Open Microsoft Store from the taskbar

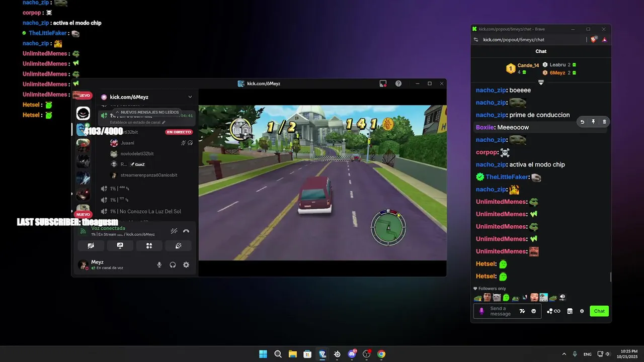click(307, 354)
